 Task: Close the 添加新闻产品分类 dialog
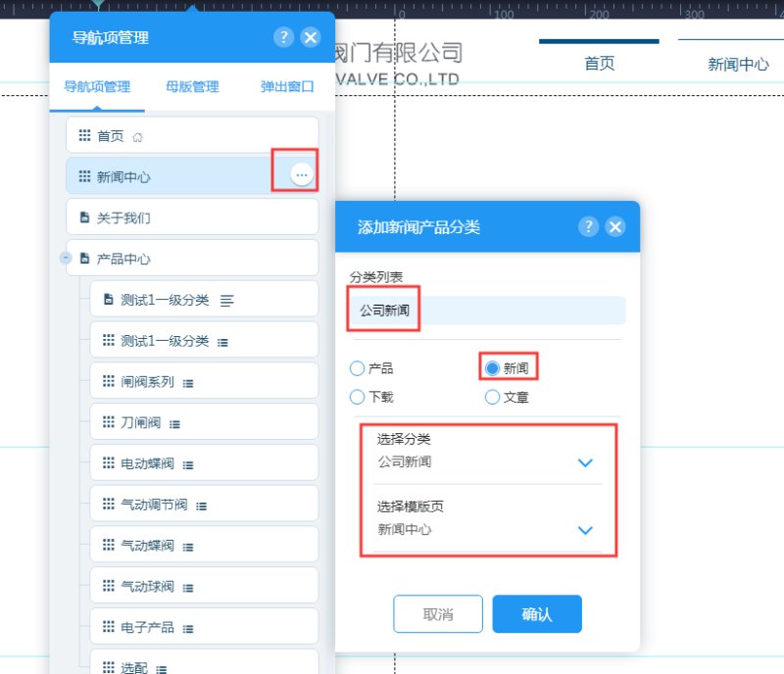coord(615,227)
